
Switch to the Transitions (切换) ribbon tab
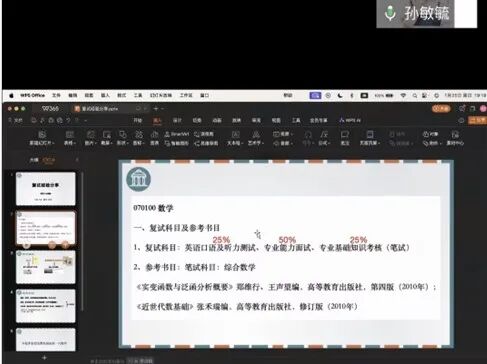click(x=197, y=120)
